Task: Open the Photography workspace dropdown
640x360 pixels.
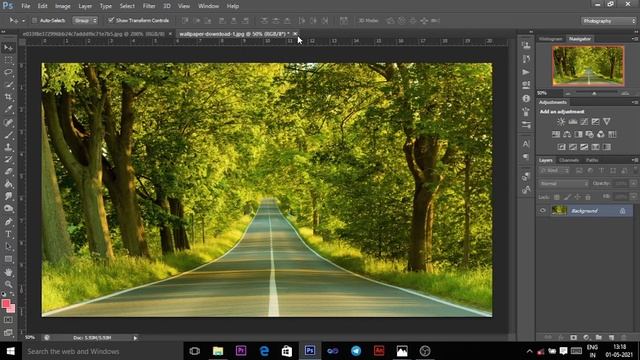Action: [x=608, y=21]
